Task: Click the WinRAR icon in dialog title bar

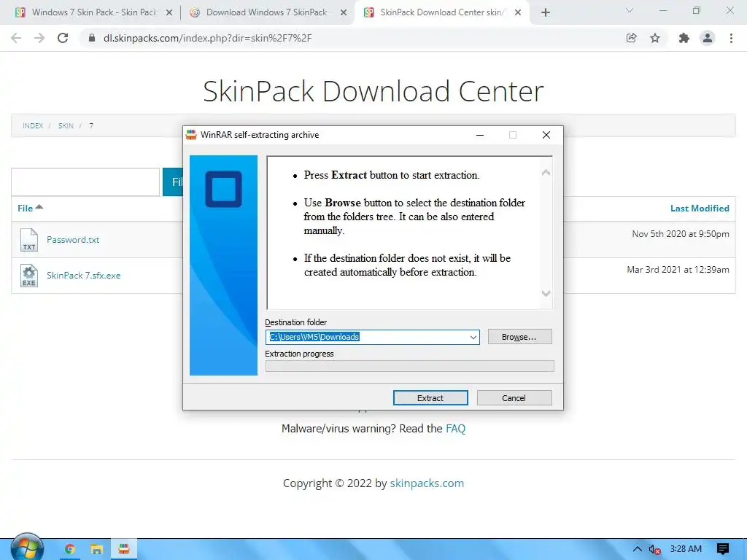Action: coord(192,135)
